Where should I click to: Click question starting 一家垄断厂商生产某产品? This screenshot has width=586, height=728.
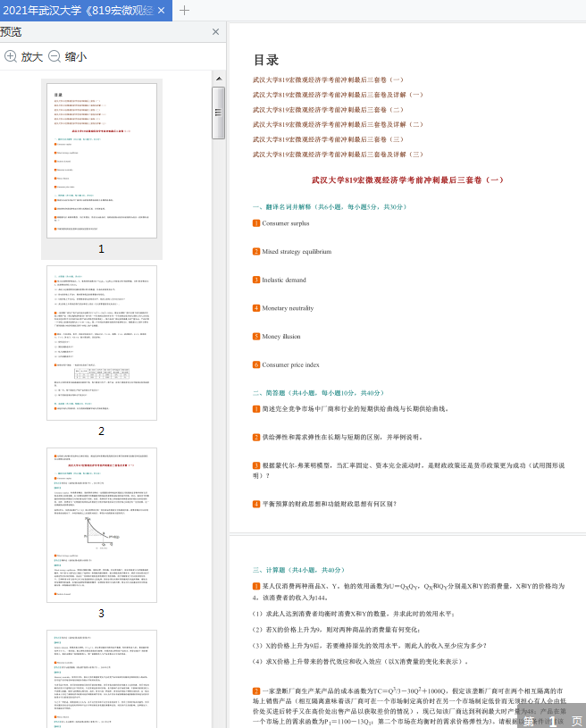pos(409,707)
